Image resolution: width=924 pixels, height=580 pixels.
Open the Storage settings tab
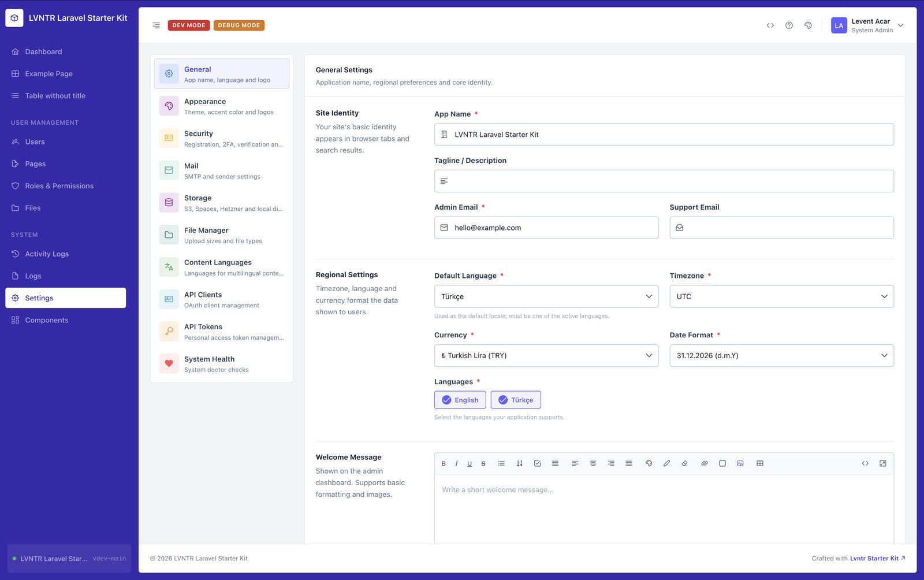(222, 203)
